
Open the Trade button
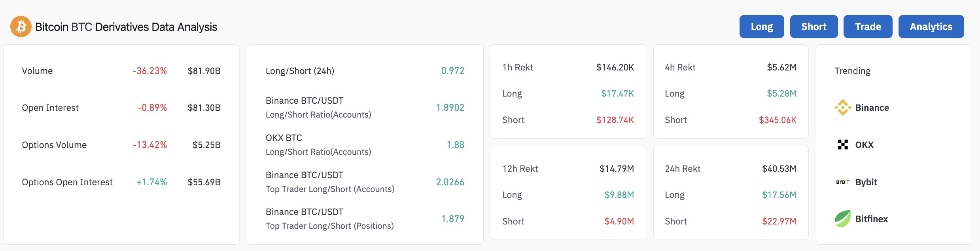[868, 27]
